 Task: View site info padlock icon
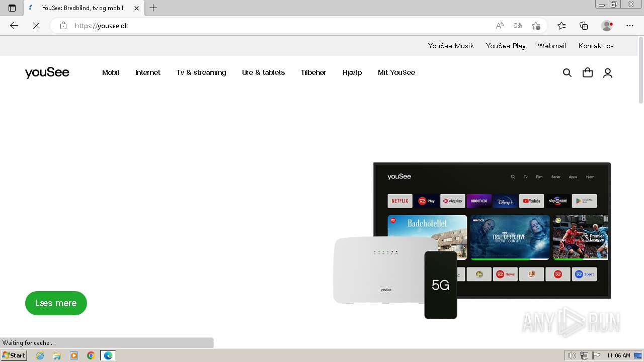point(63,26)
